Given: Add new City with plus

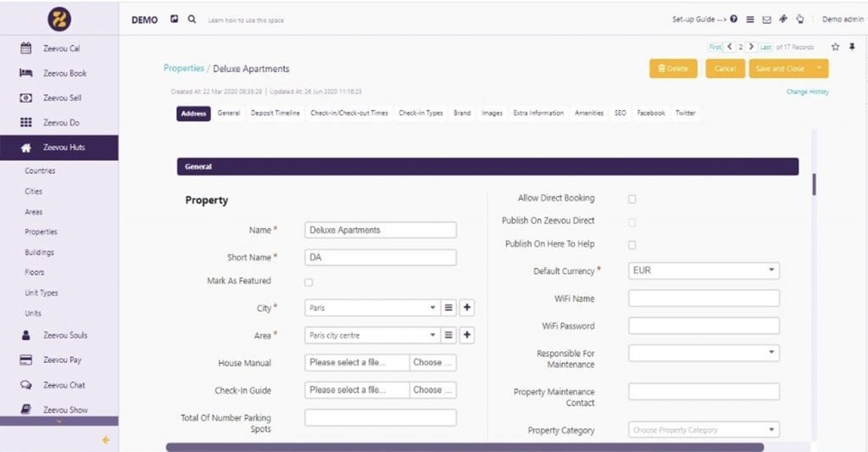Looking at the screenshot, I should click(x=467, y=308).
